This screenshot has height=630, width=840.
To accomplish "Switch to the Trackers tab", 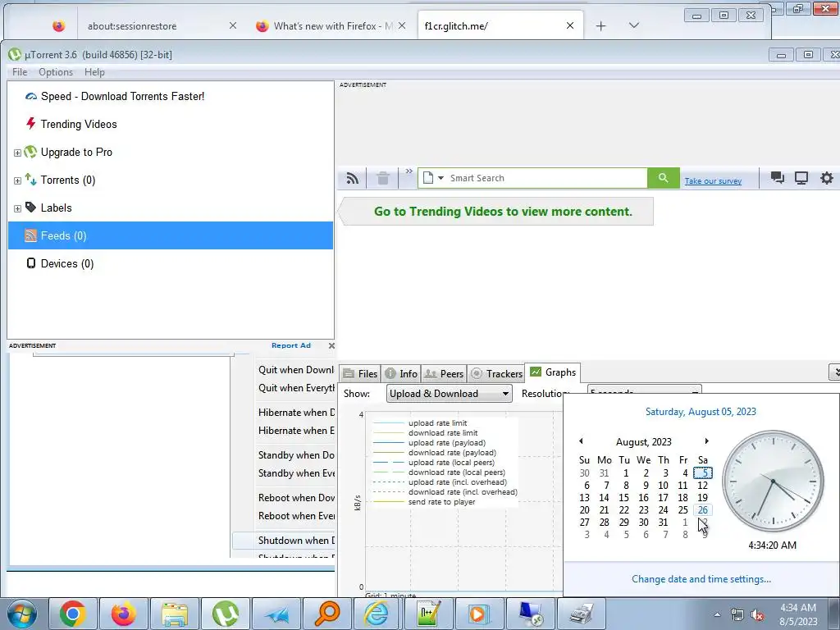I will [496, 373].
